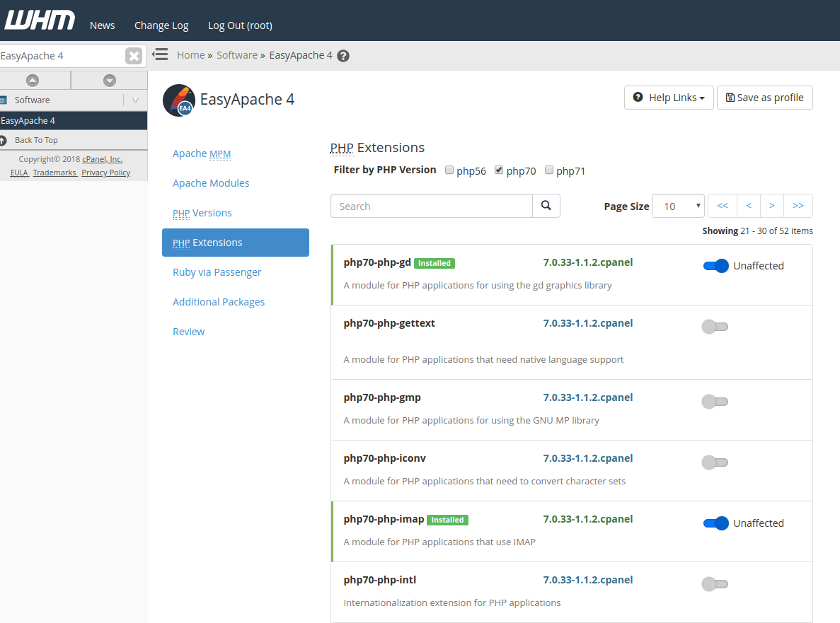Enable the php70-php-gettext toggle

click(x=715, y=327)
